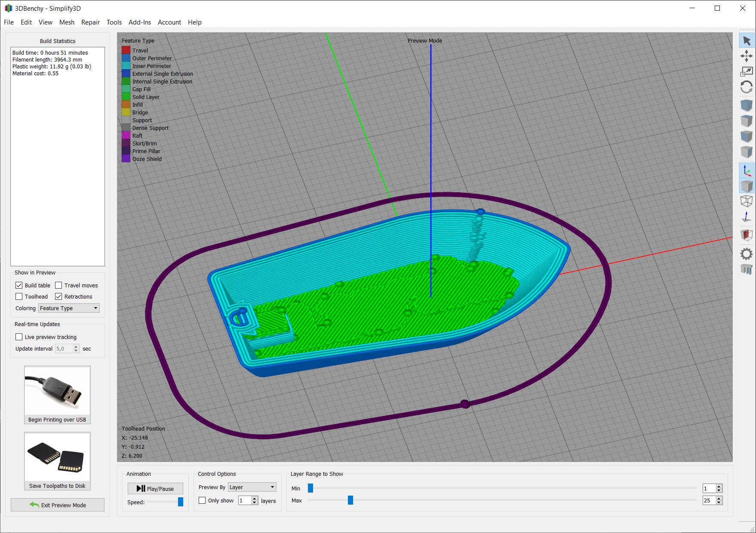Open the Tools menu

pos(114,22)
